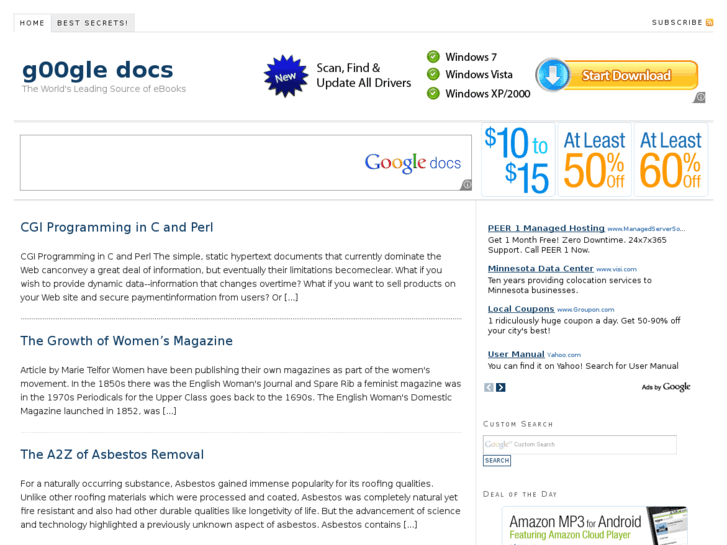
Task: Click the www.visi.com URL text
Action: click(x=617, y=269)
